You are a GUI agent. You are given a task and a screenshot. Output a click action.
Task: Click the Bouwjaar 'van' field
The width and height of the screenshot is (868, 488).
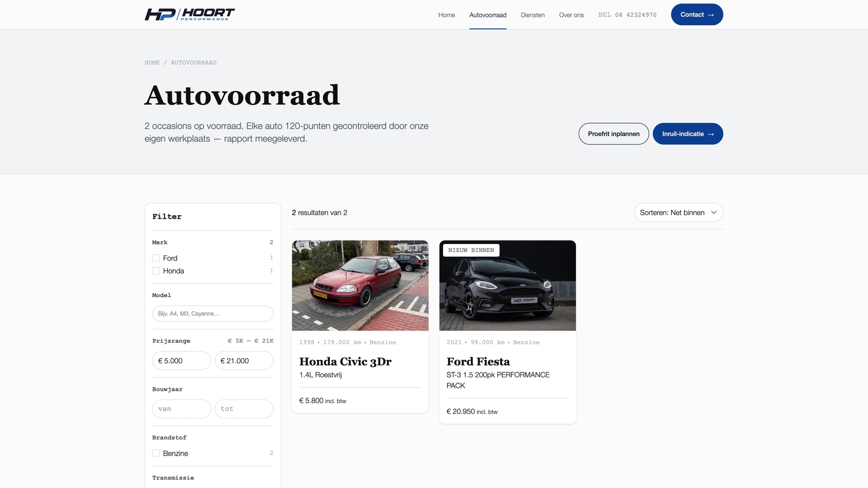coord(181,409)
